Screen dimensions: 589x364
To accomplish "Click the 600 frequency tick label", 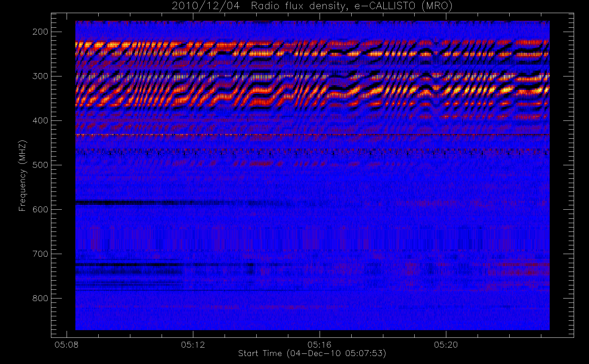I will 40,209.
